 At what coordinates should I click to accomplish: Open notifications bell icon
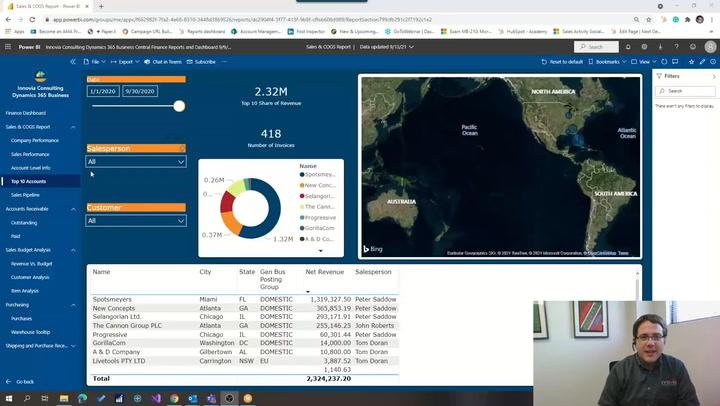pos(628,47)
